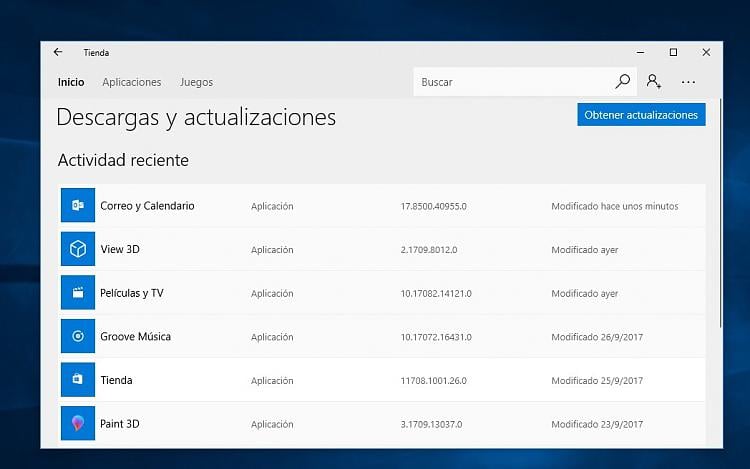This screenshot has height=469, width=750.
Task: Click the vertical scrollbar thumb
Action: 720,214
